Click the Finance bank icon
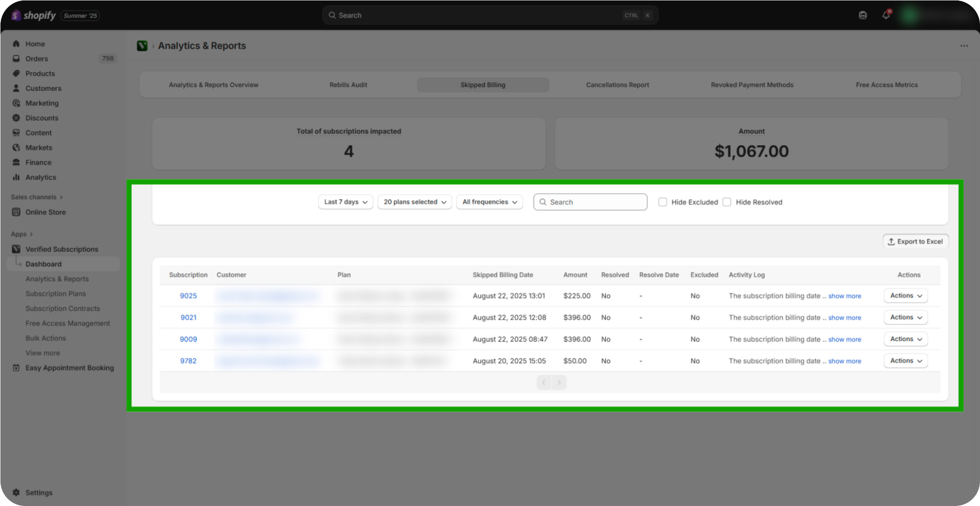The width and height of the screenshot is (980, 506). (x=16, y=162)
